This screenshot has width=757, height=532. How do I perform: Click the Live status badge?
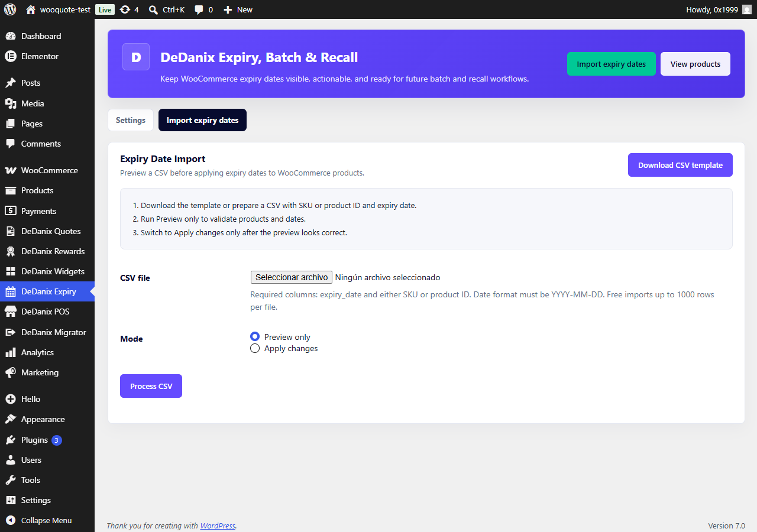(x=105, y=9)
